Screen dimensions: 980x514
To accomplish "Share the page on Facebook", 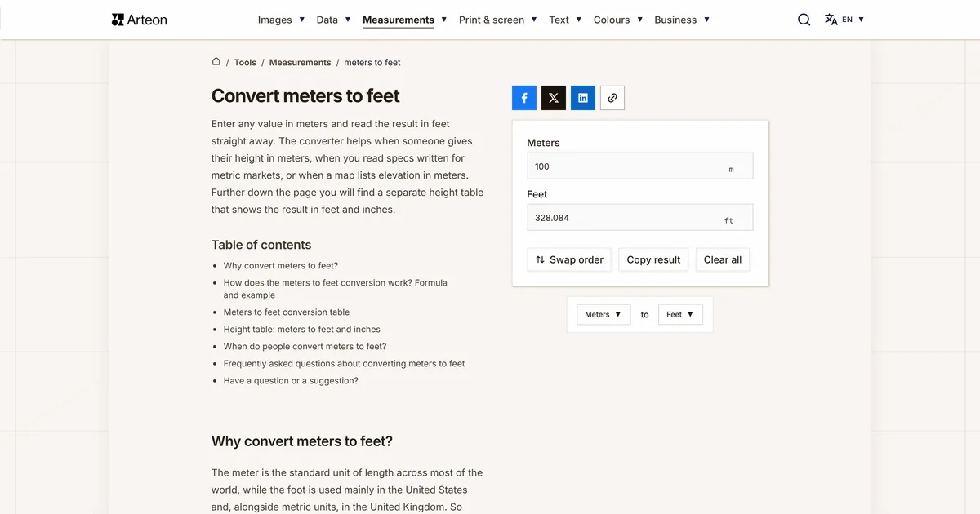I will tap(524, 98).
